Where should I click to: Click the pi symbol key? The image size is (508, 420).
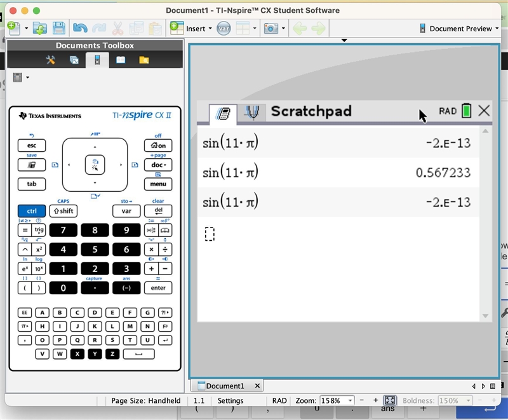tap(25, 327)
